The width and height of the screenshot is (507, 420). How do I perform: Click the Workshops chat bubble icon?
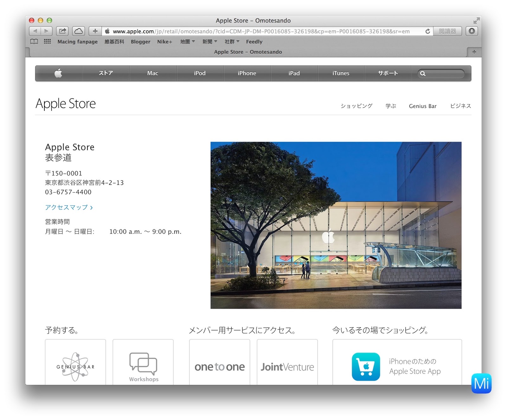point(143,363)
